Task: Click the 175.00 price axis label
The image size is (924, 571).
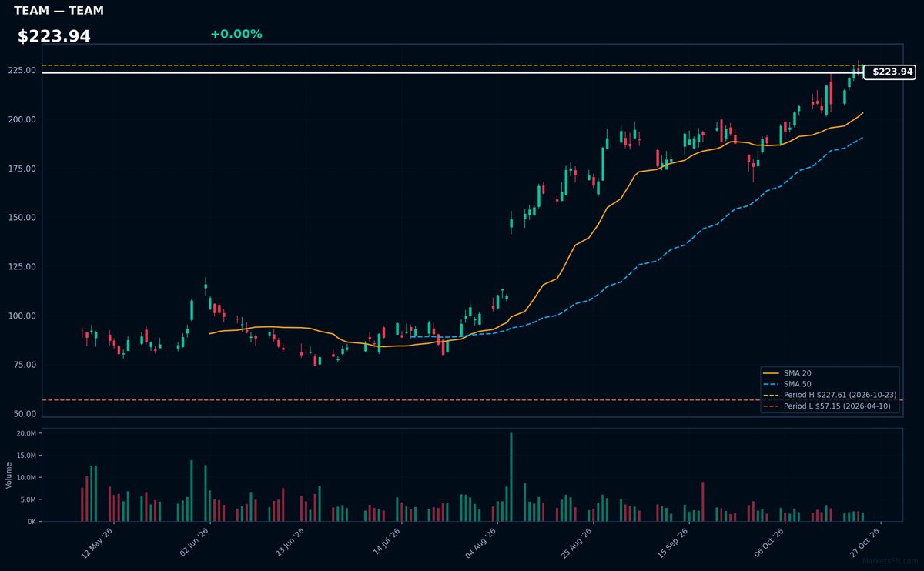Action: click(x=22, y=169)
